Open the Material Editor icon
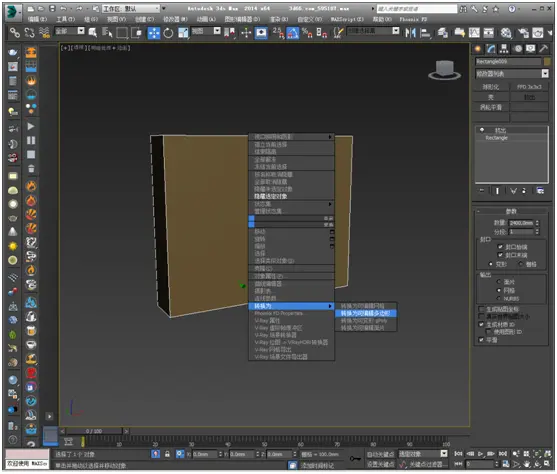The image size is (557, 474). [x=506, y=33]
